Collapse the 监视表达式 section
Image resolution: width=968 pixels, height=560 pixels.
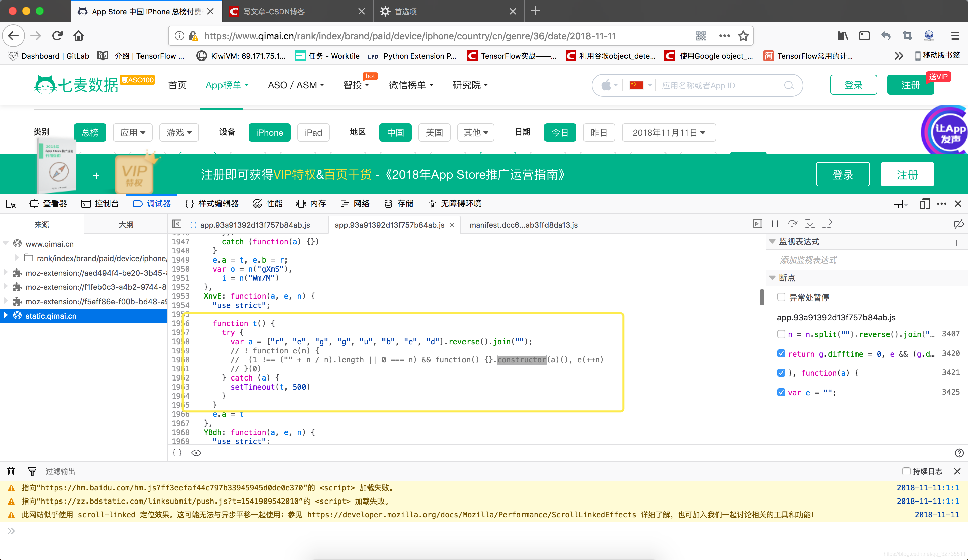[773, 242]
